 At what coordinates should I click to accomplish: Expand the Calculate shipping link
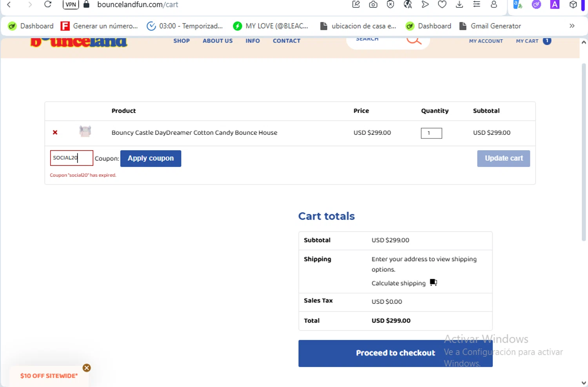(398, 283)
